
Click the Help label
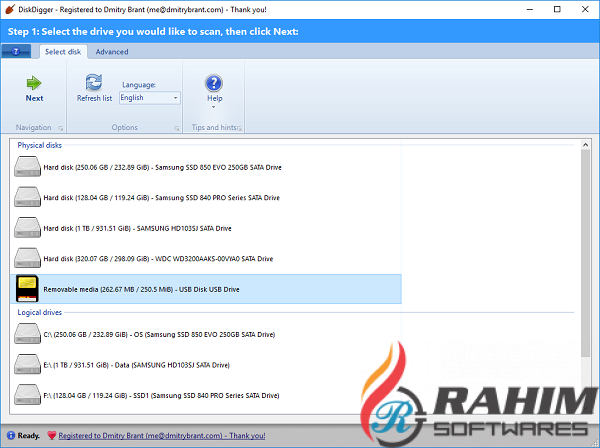215,98
